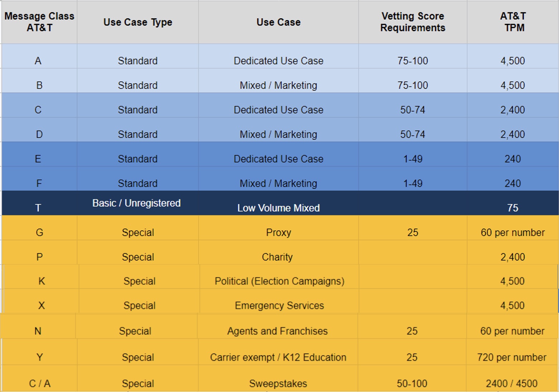Select the 'Use Case Type' header cell

(138, 22)
